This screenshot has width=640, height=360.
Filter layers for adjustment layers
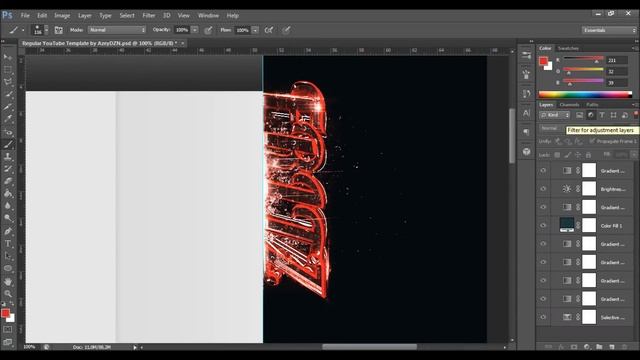coord(591,116)
